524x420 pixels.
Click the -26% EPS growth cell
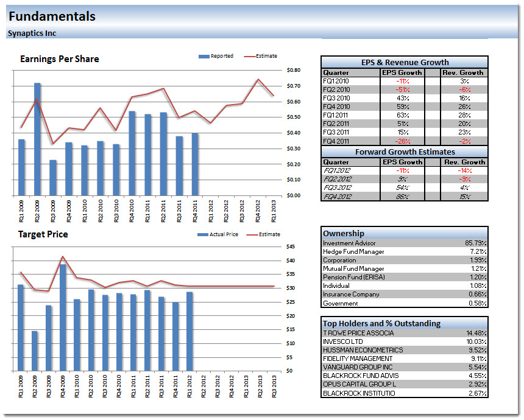[x=403, y=141]
